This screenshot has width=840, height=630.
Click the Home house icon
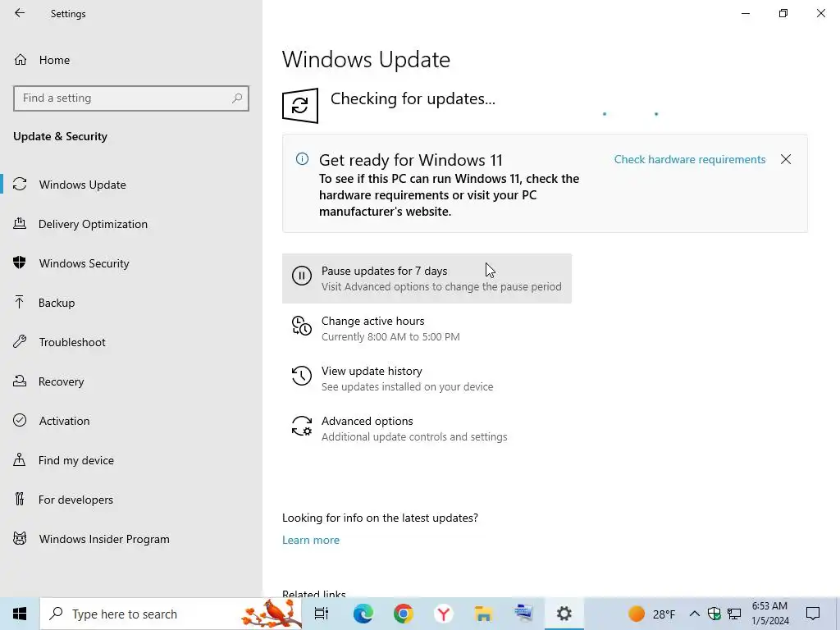pos(21,59)
